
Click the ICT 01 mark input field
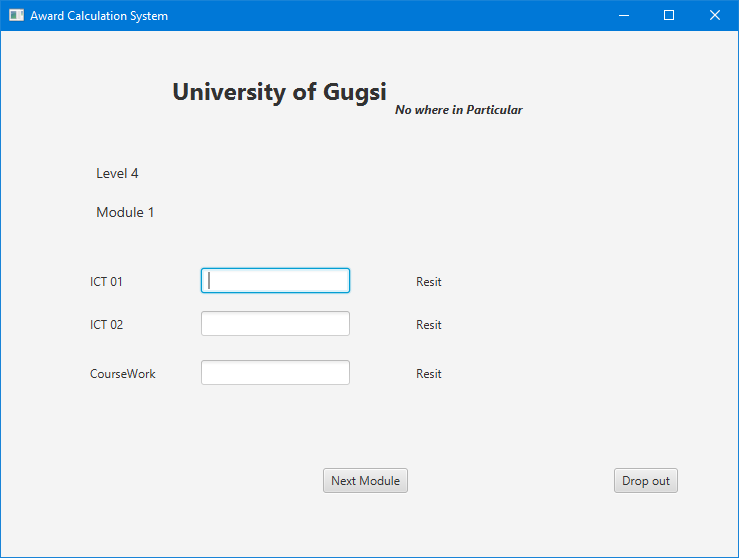pyautogui.click(x=275, y=281)
